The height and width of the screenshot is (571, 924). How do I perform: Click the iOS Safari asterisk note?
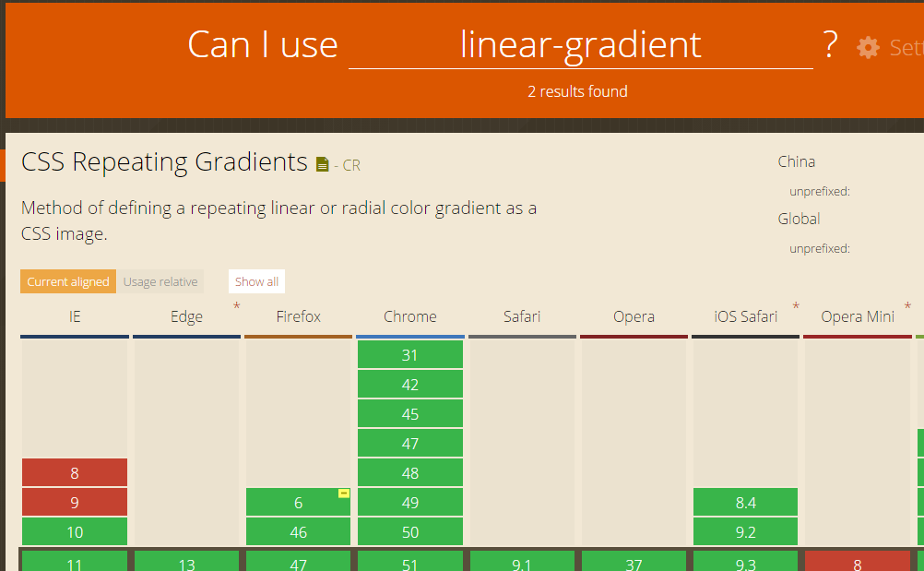[x=796, y=306]
